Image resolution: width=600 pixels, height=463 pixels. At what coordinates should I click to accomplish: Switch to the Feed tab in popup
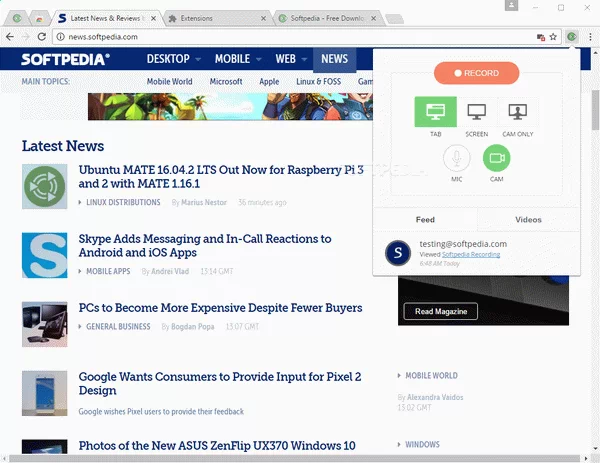pos(425,219)
